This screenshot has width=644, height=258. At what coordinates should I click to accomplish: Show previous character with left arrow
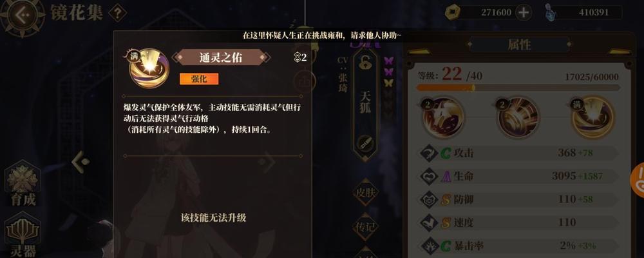[80, 162]
